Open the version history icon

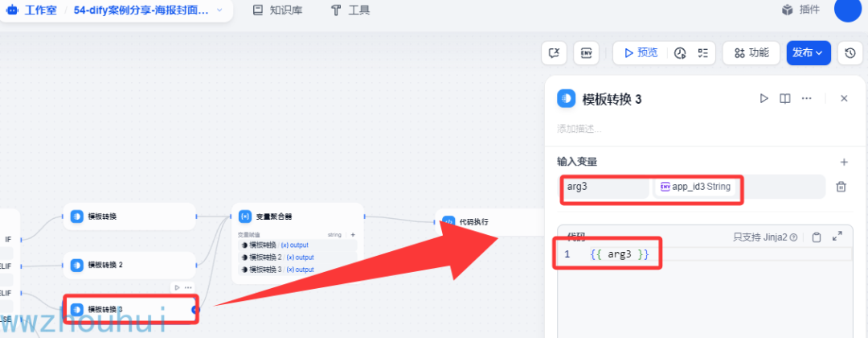(850, 53)
